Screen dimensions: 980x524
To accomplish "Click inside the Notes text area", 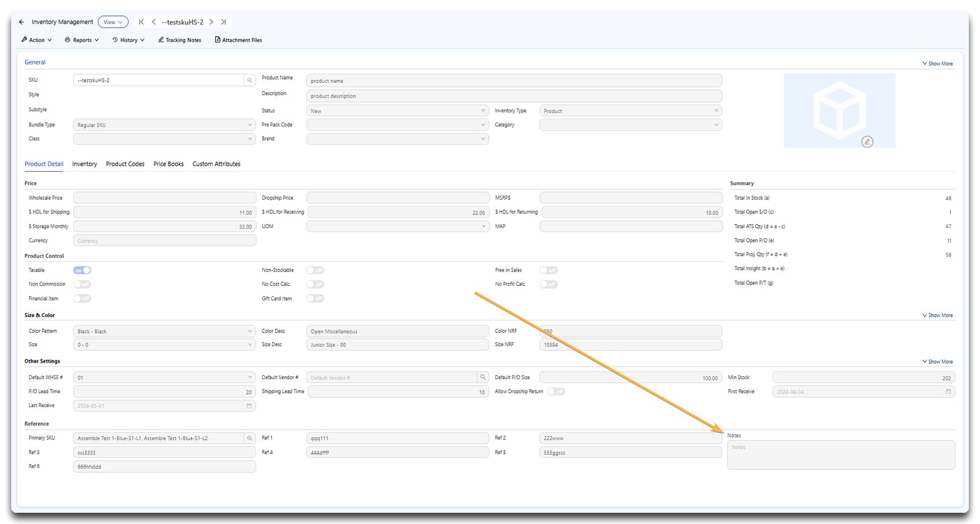I will tap(840, 454).
